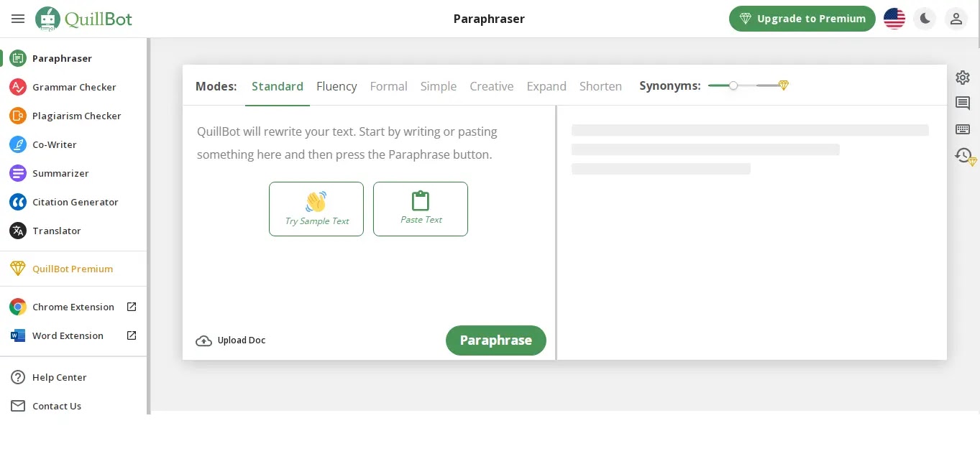
Task: Click the Translator label
Action: coord(57,231)
